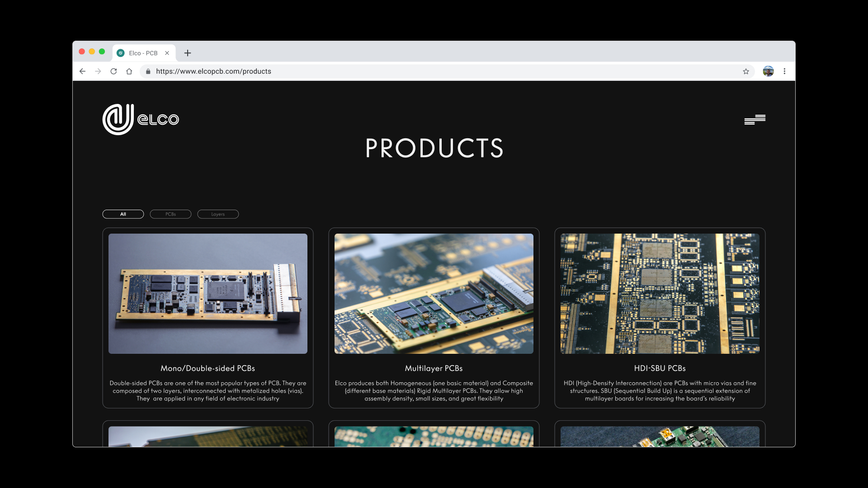This screenshot has width=868, height=488.
Task: Open Multilayer PCBs product title
Action: [x=434, y=368]
